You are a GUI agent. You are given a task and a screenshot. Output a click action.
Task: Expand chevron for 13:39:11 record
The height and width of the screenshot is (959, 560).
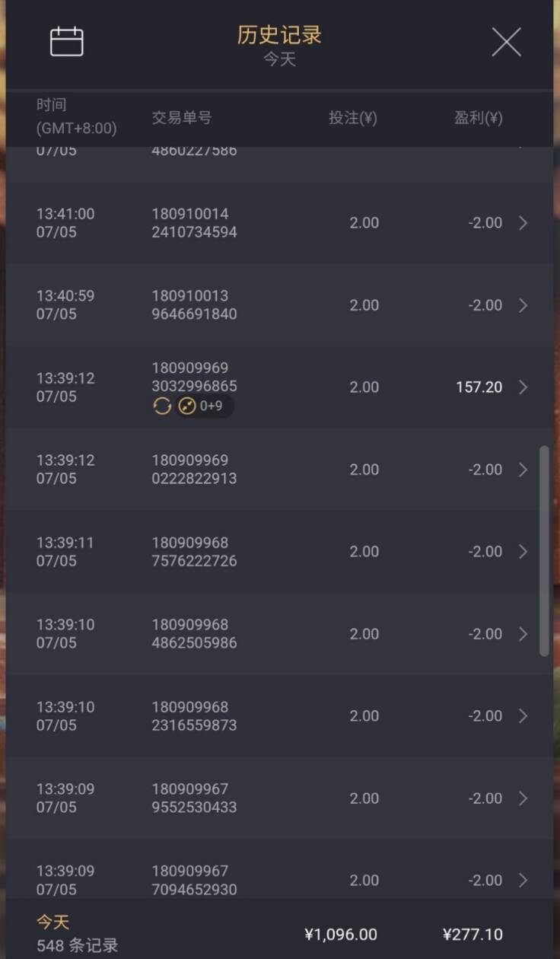tap(523, 552)
